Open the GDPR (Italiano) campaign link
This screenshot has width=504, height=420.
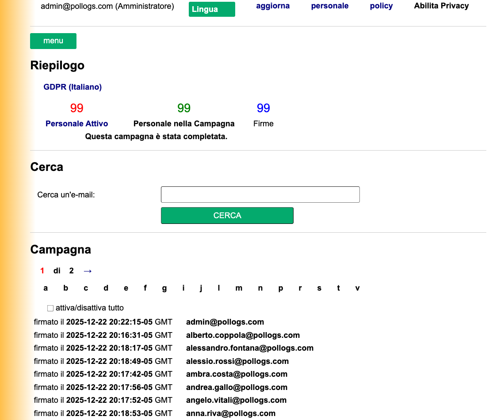73,87
